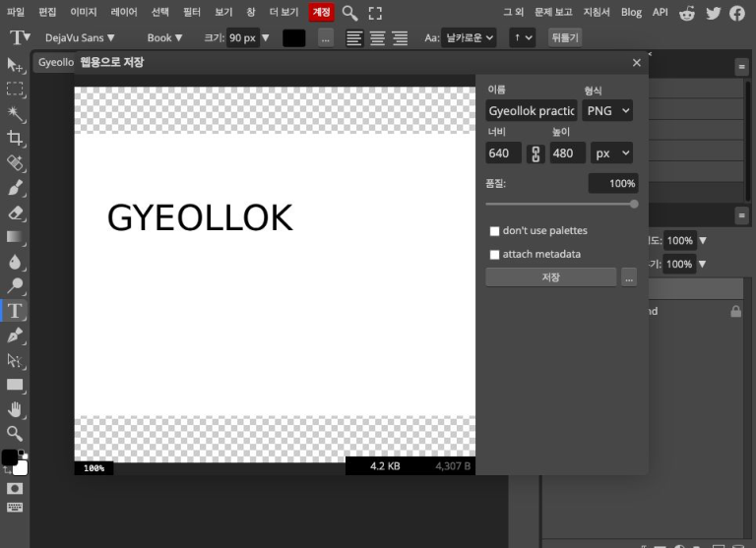Align text center
756x548 pixels.
[x=378, y=38]
